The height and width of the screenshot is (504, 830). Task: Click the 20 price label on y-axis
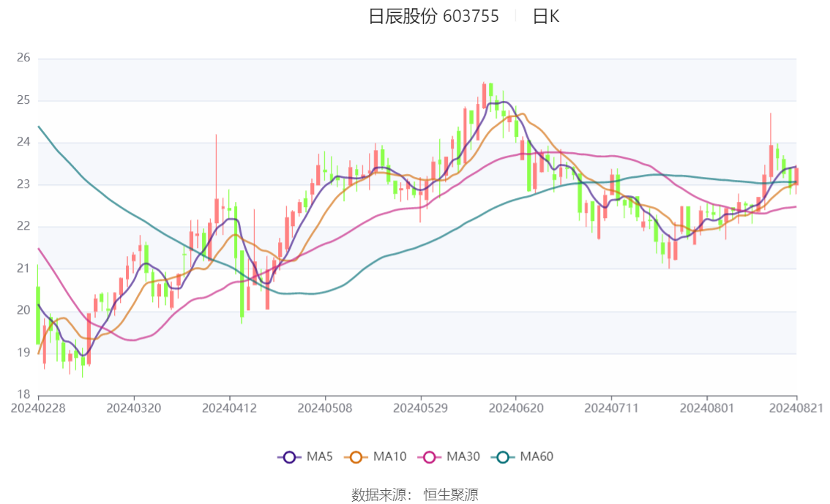pos(23,310)
